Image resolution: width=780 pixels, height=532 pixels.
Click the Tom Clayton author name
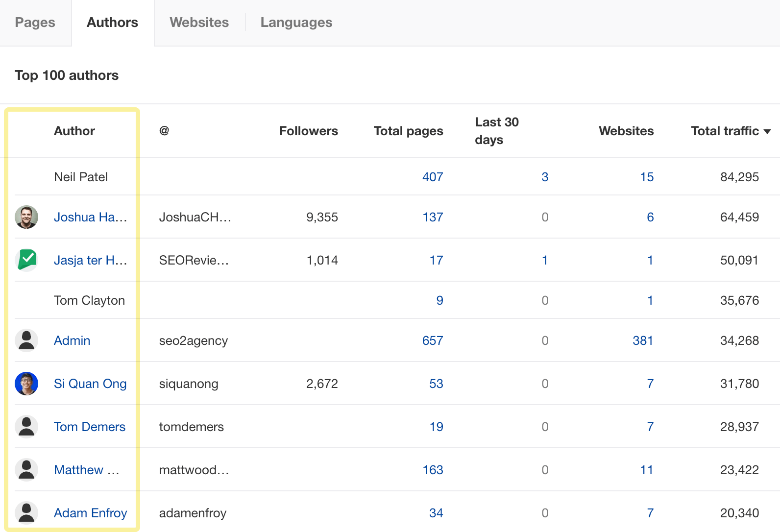(89, 300)
